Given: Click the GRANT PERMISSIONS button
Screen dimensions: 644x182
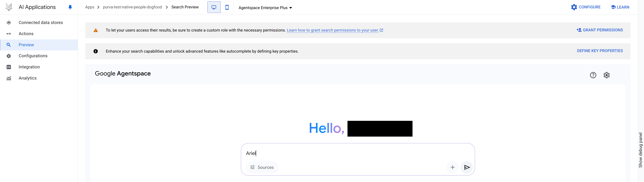Looking at the screenshot, I should click(x=600, y=30).
